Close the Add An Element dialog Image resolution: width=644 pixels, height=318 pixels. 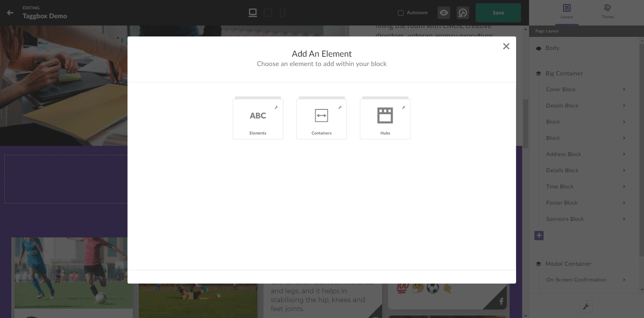506,46
